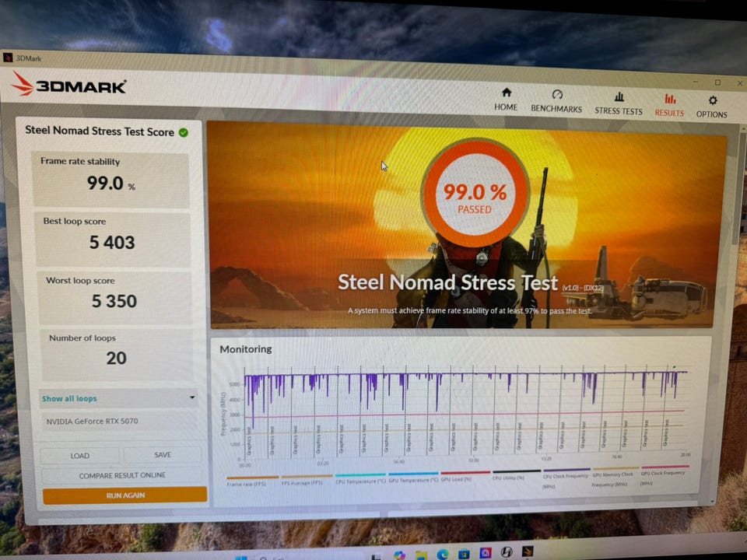The height and width of the screenshot is (560, 747).
Task: Click 3DMark icon in window title bar
Action: (x=8, y=58)
